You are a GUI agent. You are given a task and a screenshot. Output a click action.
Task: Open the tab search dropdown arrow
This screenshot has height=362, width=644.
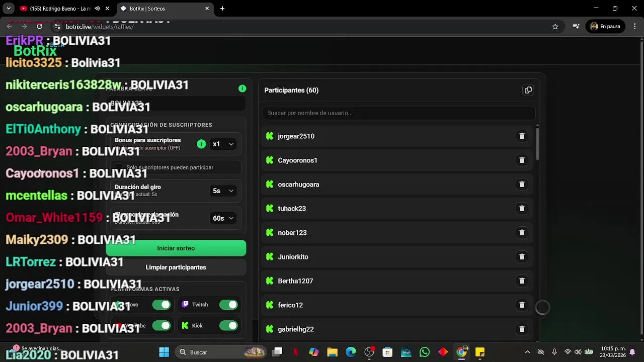(x=9, y=9)
